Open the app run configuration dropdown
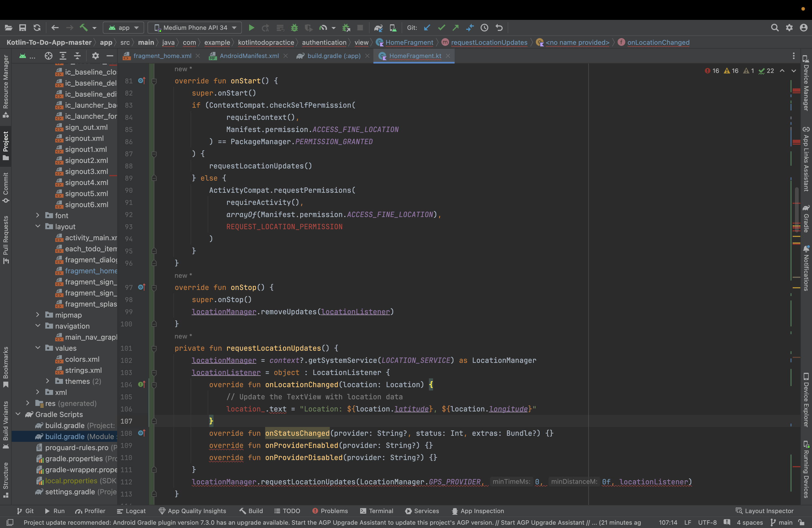This screenshot has width=812, height=528. (123, 28)
